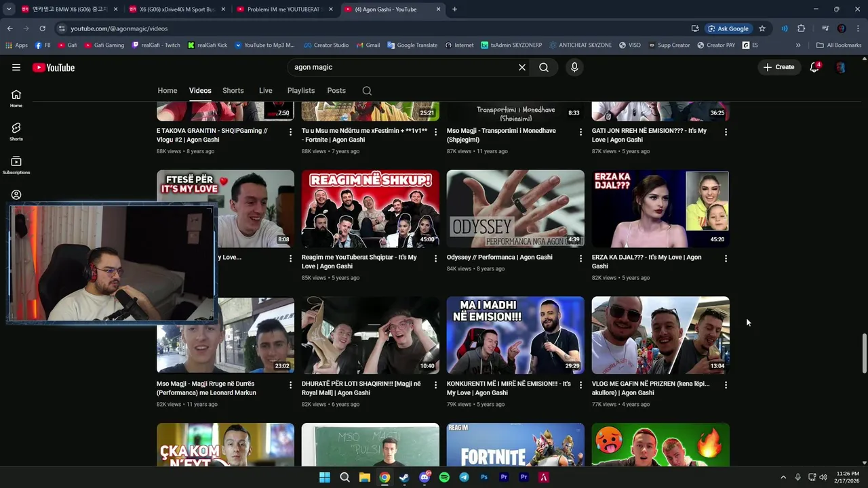
Task: Open video title Mso Magji - Transportimi i Monedhave
Action: pyautogui.click(x=501, y=136)
